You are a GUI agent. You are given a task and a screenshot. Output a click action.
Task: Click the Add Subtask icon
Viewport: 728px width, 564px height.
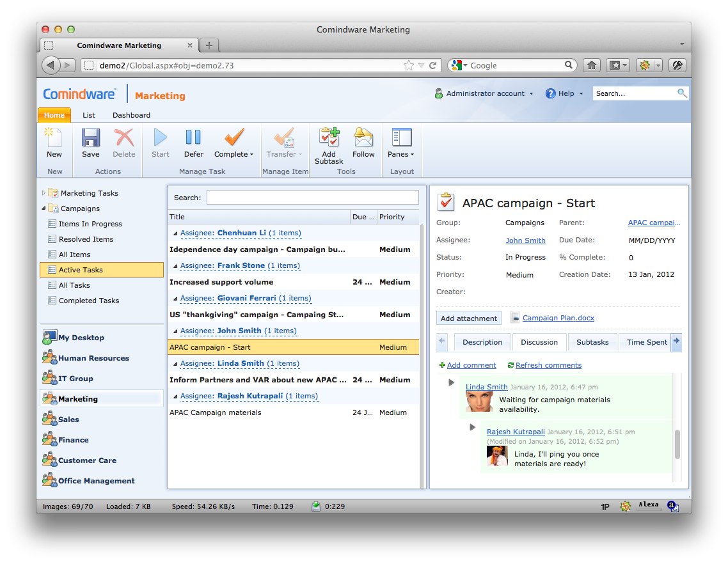pos(329,137)
